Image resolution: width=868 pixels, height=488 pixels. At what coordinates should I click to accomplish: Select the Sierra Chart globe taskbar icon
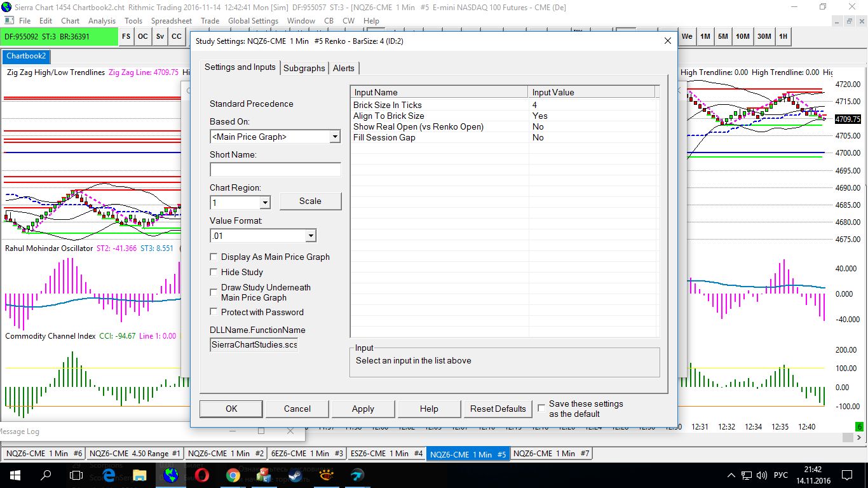170,475
